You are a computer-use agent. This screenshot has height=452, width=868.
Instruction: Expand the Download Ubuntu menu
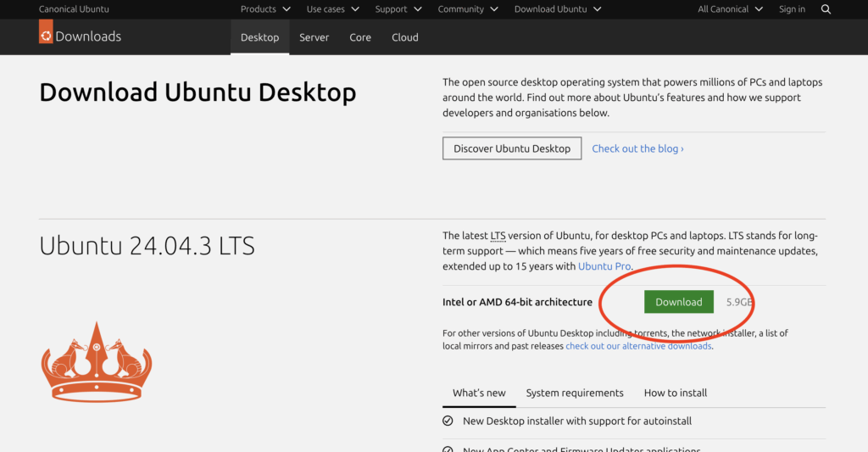click(x=558, y=9)
